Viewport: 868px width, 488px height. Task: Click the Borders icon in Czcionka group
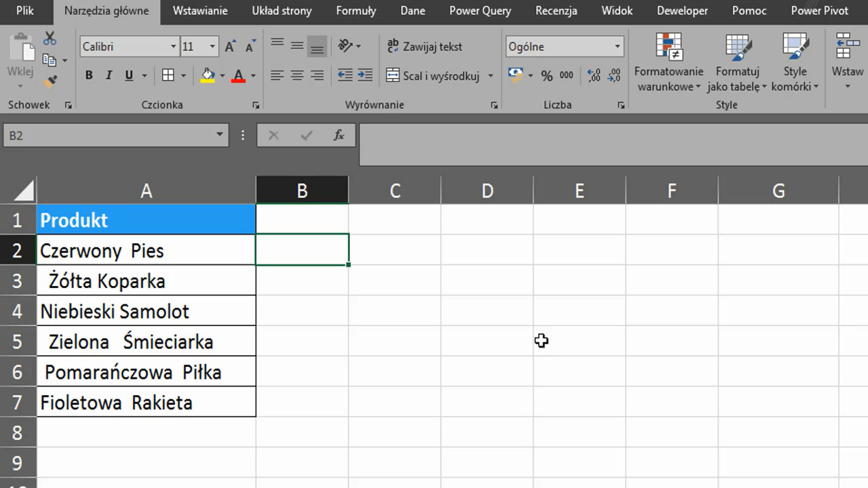167,75
